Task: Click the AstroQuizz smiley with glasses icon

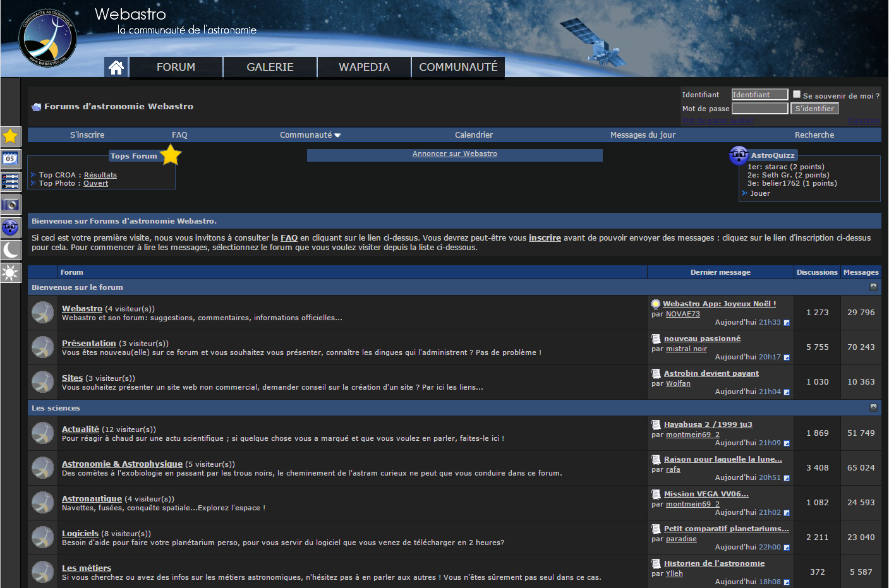Action: coord(739,155)
